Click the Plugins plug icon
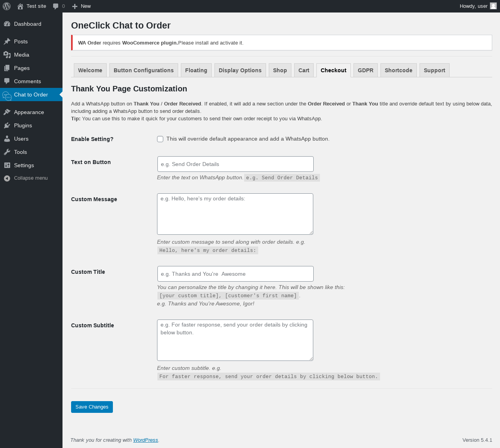The width and height of the screenshot is (500, 448). click(7, 125)
